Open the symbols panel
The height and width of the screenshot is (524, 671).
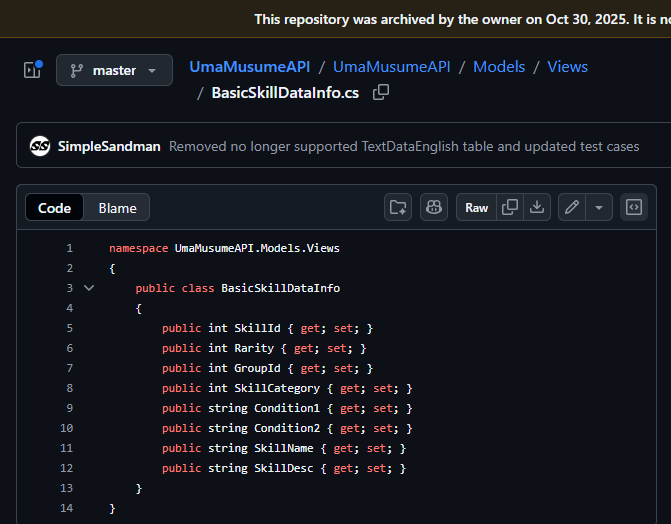(634, 208)
